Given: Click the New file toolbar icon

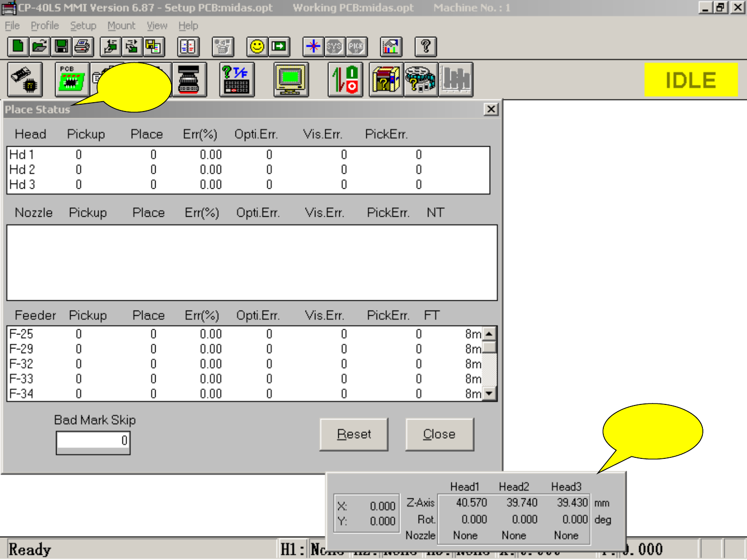Looking at the screenshot, I should (18, 47).
